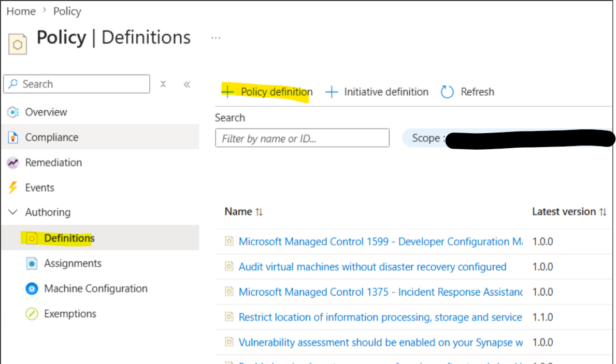
Task: Refresh the definitions list
Action: pos(467,92)
